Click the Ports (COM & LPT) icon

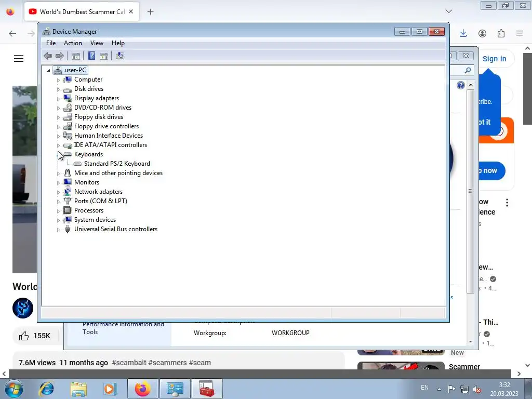[68, 201]
